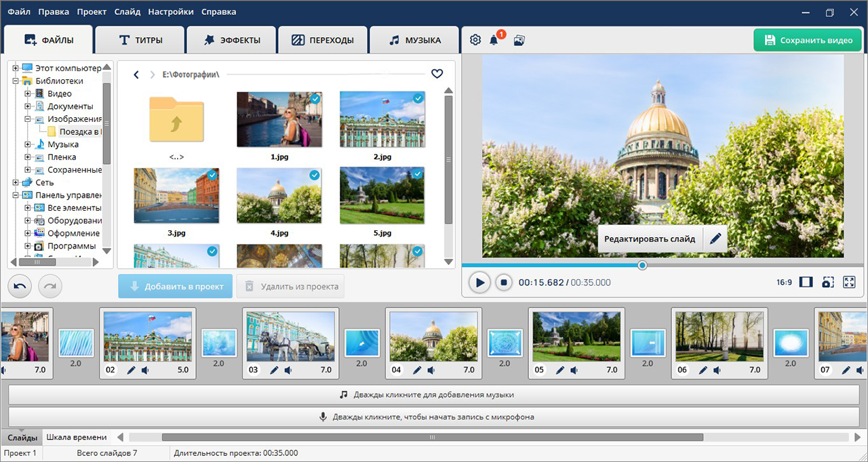Click the image gallery icon beside the bell
This screenshot has width=868, height=462.
pyautogui.click(x=519, y=40)
